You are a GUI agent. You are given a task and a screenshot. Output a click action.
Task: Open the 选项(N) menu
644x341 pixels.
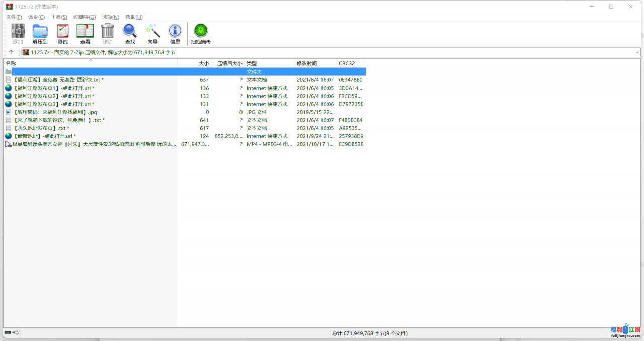(110, 17)
